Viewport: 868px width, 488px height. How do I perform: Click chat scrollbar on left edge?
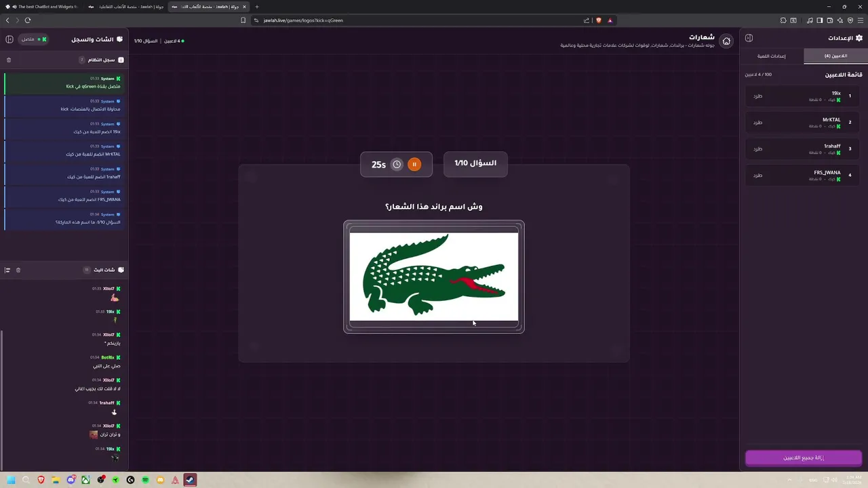coord(2,400)
